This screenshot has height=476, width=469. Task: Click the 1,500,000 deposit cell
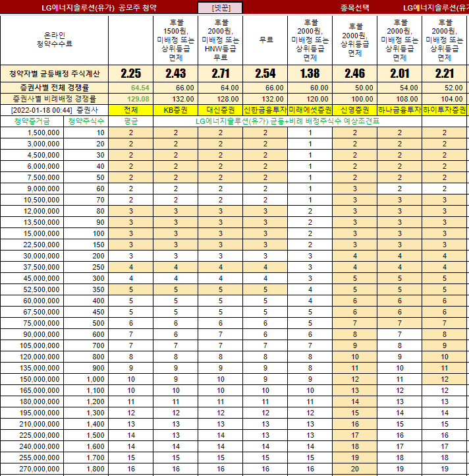32,133
